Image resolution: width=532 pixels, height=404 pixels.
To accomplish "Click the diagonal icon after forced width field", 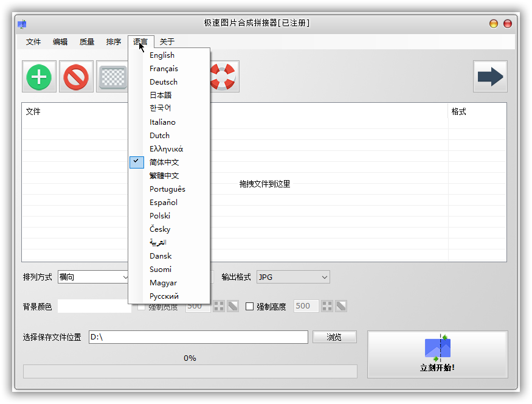I will pos(233,306).
